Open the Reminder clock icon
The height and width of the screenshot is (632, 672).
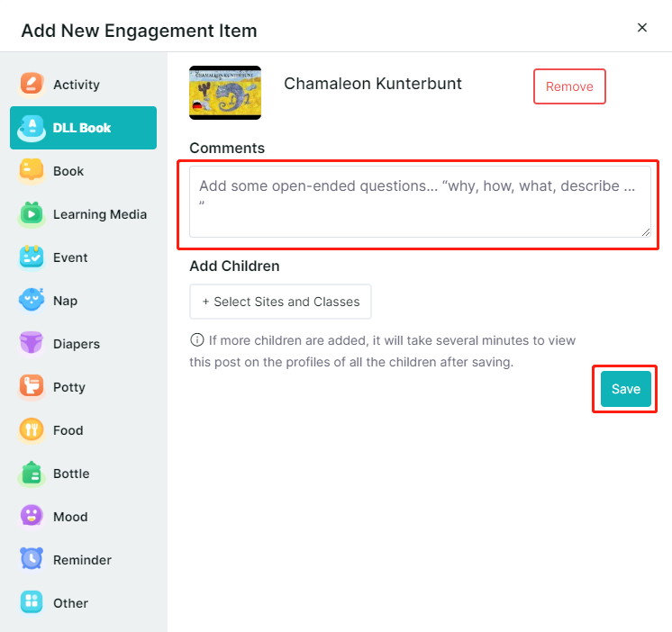coord(32,560)
